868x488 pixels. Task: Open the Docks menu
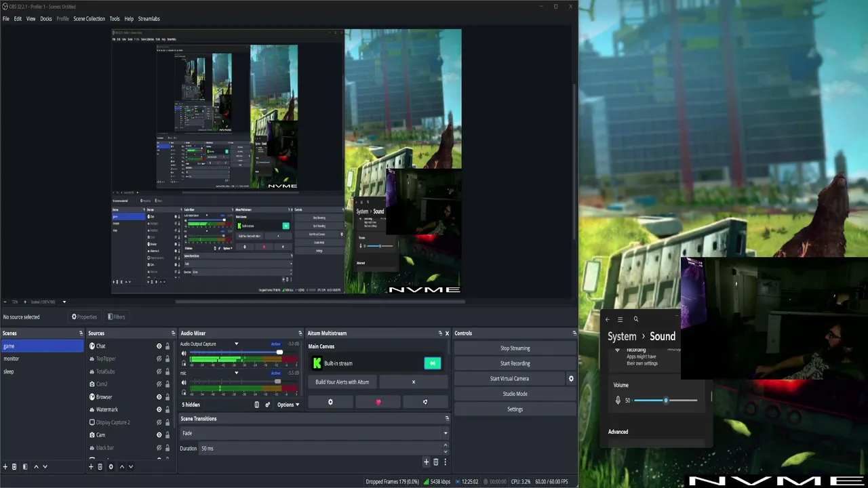point(45,19)
